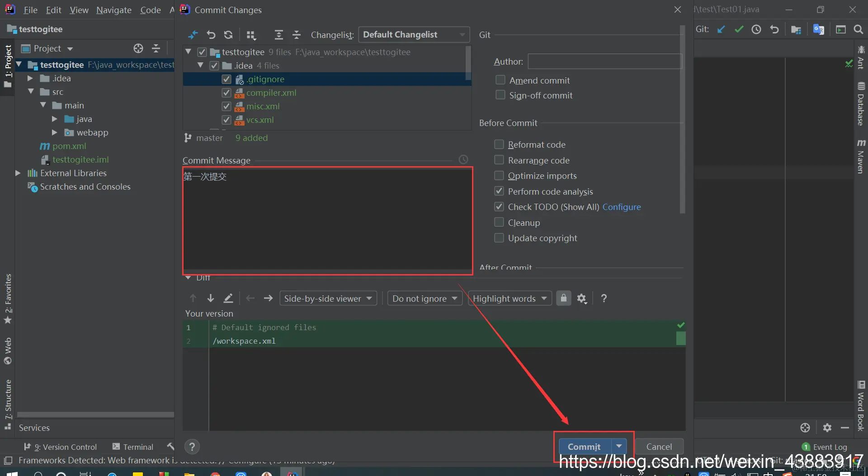
Task: Click the edit source pencil icon
Action: coord(228,298)
